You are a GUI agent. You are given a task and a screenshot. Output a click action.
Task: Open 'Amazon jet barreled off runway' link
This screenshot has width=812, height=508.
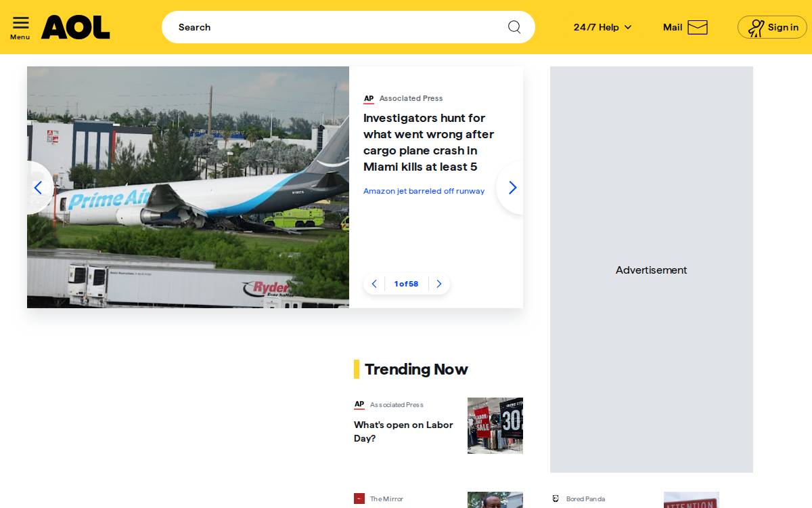(x=424, y=191)
